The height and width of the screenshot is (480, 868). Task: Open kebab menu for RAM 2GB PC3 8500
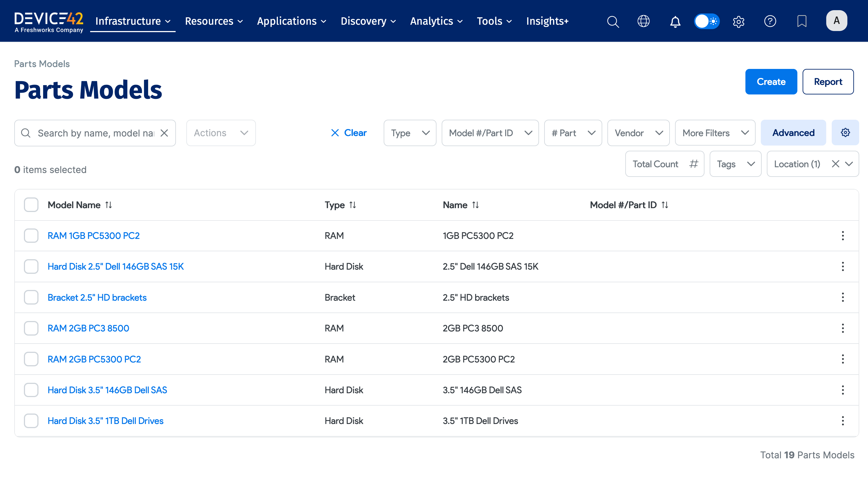(x=843, y=328)
